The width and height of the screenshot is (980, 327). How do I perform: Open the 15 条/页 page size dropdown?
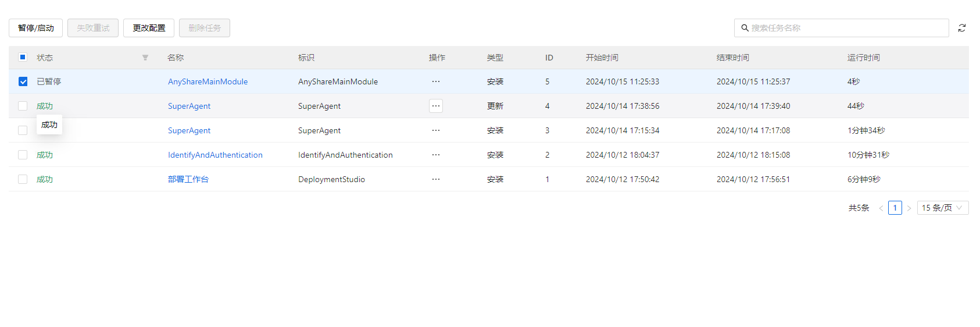(943, 208)
